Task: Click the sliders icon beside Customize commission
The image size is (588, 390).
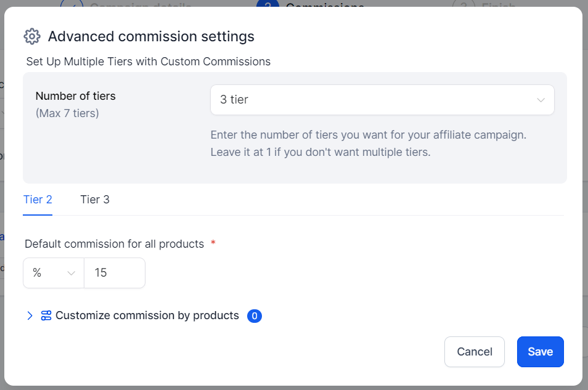Action: click(x=46, y=315)
